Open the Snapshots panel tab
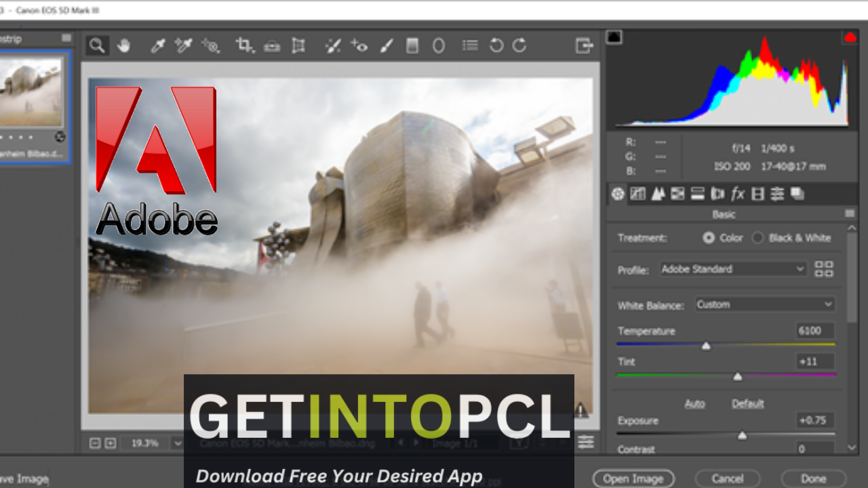 797,194
